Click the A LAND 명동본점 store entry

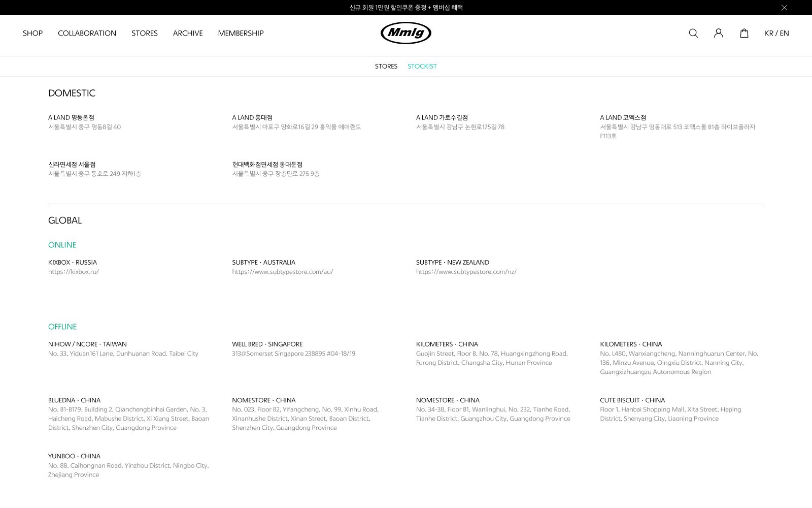(x=71, y=117)
